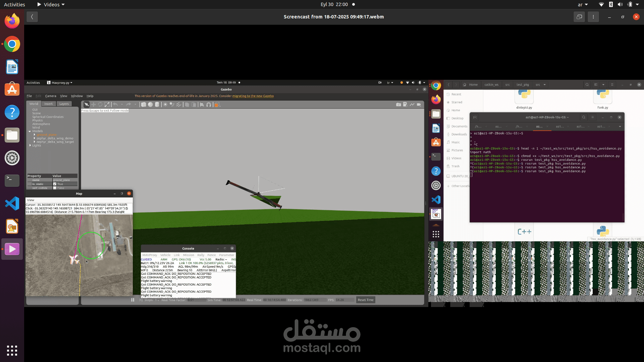Select the arrow selection tool in Gazebo
This screenshot has width=644, height=362.
[x=87, y=105]
